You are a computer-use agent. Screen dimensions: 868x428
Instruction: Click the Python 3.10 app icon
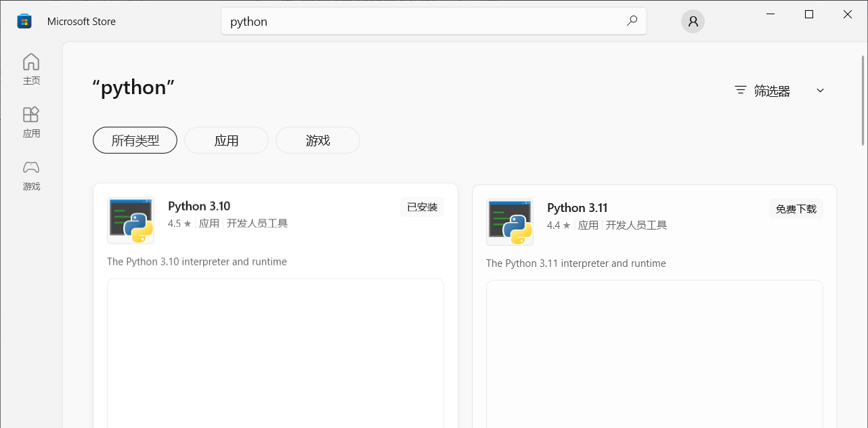tap(131, 220)
